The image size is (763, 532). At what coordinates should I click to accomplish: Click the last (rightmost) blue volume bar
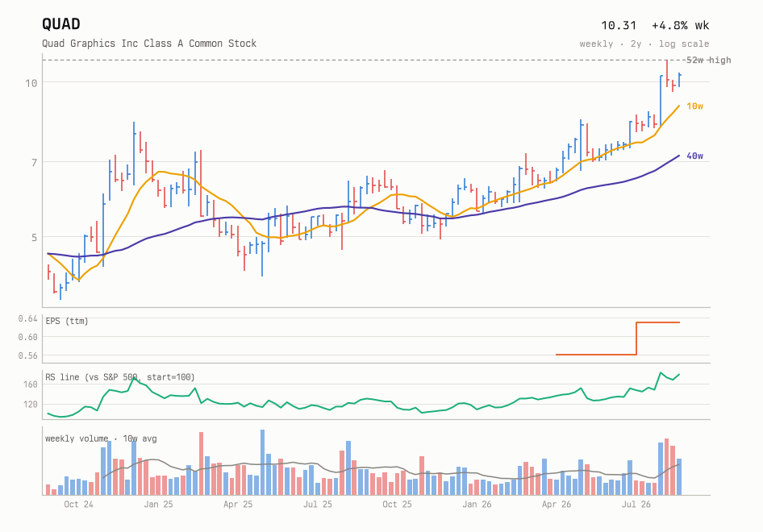pyautogui.click(x=679, y=476)
